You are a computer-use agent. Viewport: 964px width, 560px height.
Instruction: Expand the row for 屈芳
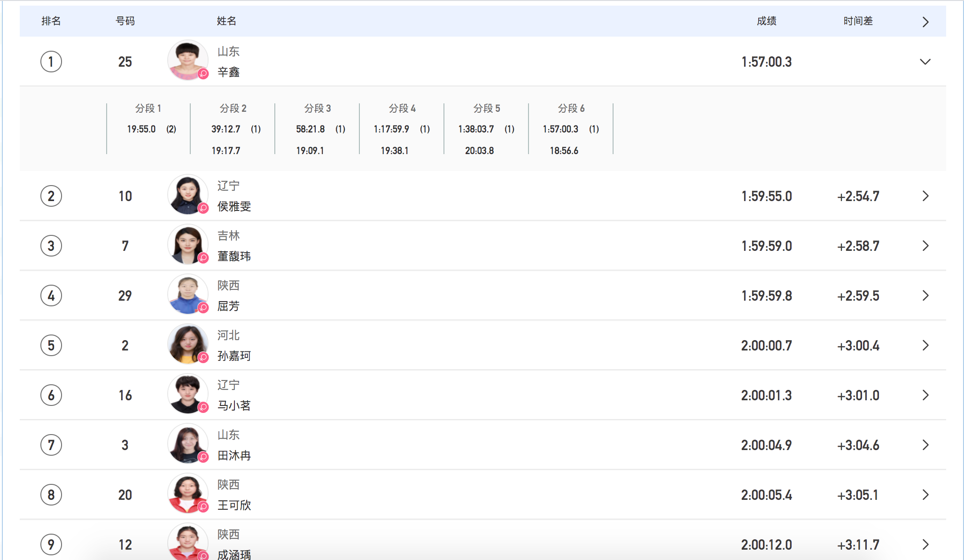(x=925, y=296)
